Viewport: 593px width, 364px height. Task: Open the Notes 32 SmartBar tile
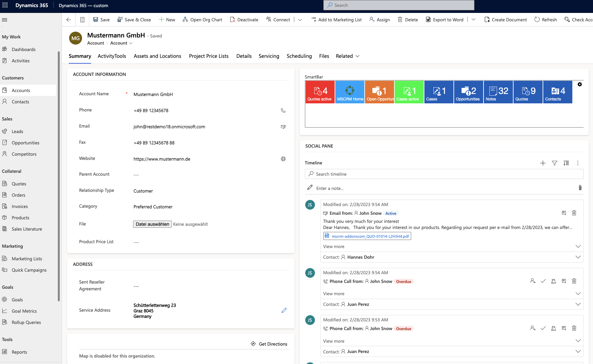498,92
